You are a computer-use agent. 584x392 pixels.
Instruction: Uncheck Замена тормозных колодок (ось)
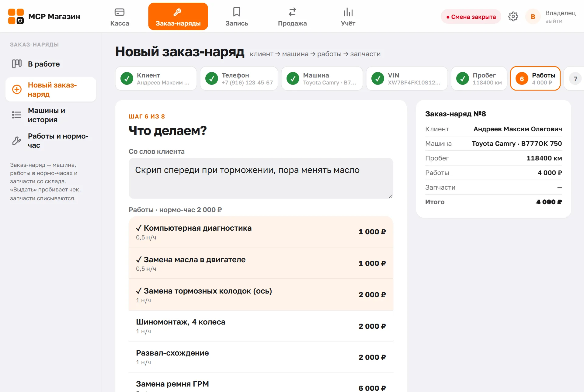(261, 295)
